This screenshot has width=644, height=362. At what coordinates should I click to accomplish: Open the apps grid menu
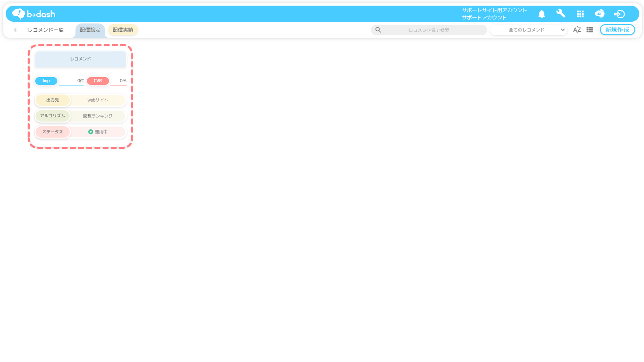point(580,14)
